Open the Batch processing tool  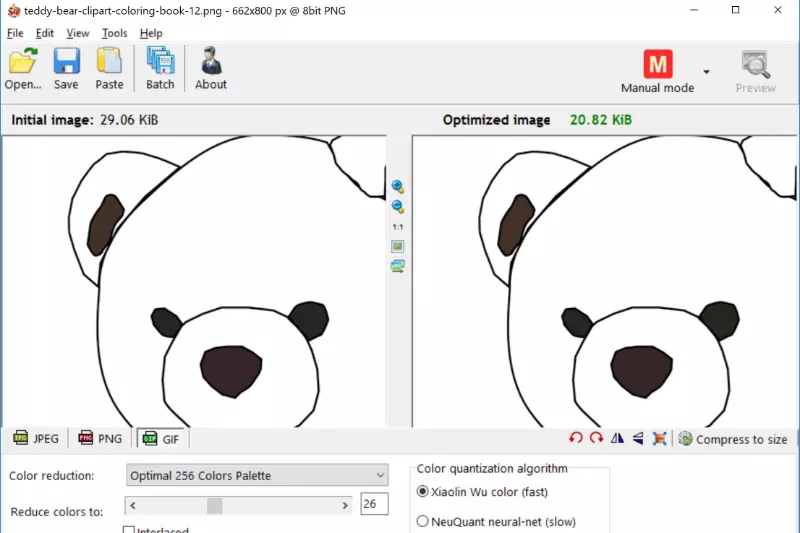click(160, 68)
